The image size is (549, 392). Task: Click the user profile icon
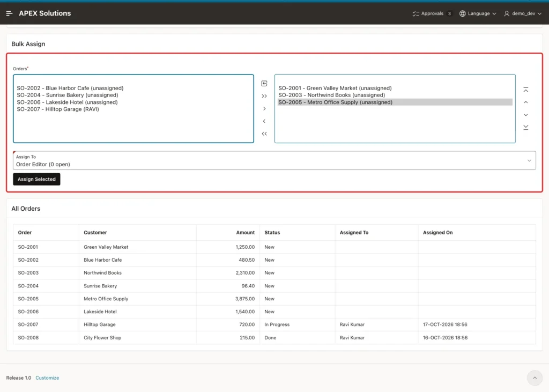(x=507, y=13)
